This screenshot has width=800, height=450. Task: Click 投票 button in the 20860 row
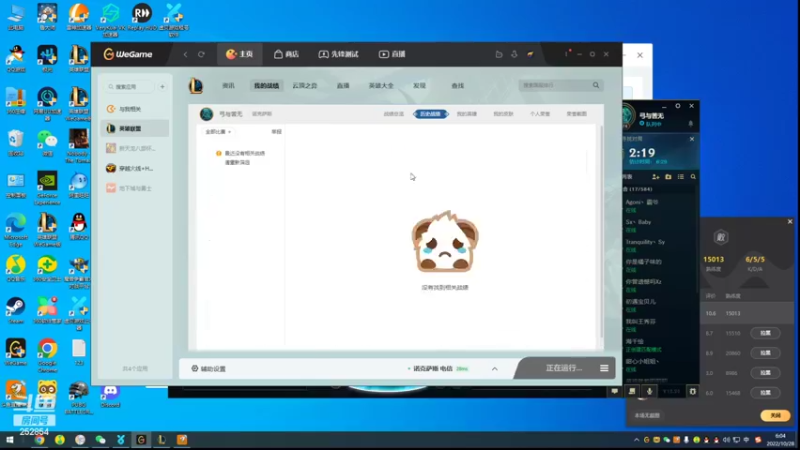(x=765, y=353)
